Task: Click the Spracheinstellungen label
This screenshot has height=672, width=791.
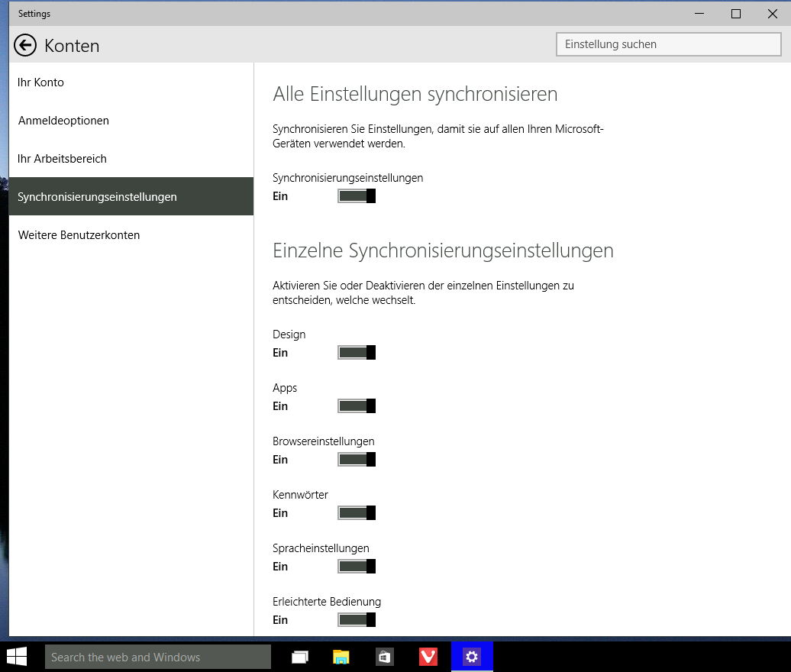Action: point(321,548)
